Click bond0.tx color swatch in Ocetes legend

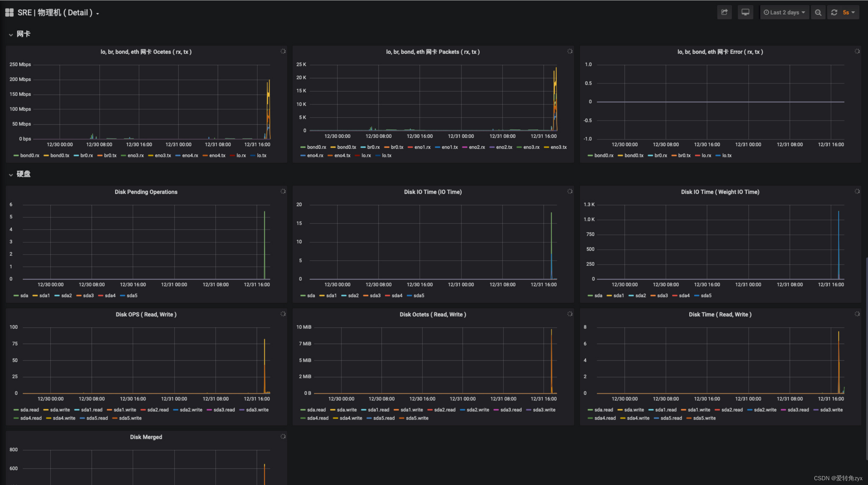[46, 156]
